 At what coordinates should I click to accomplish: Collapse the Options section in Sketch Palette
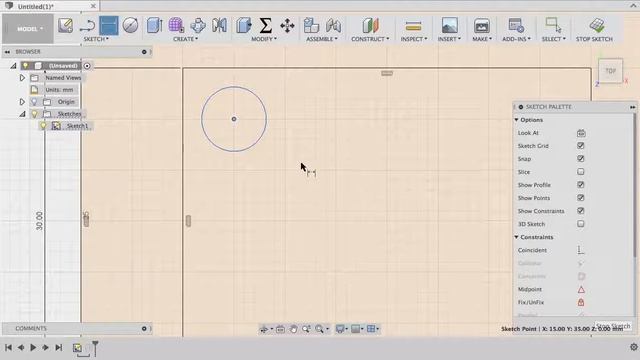[x=516, y=120]
